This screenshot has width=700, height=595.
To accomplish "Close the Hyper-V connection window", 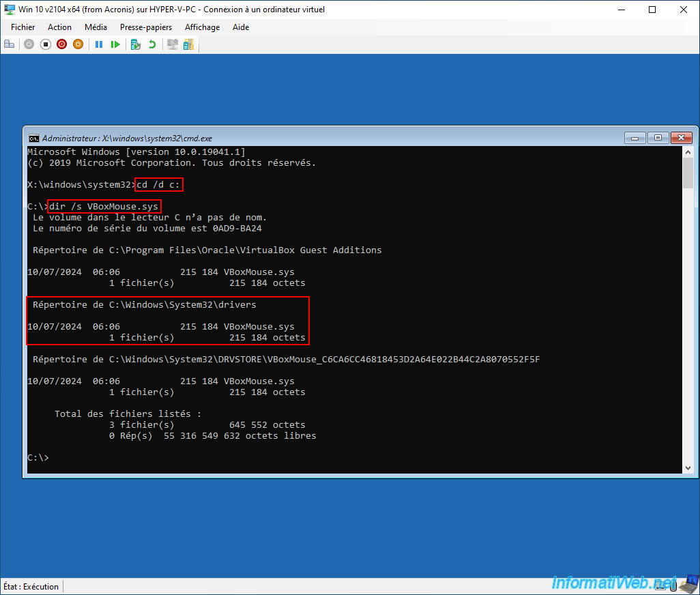I will pos(684,10).
